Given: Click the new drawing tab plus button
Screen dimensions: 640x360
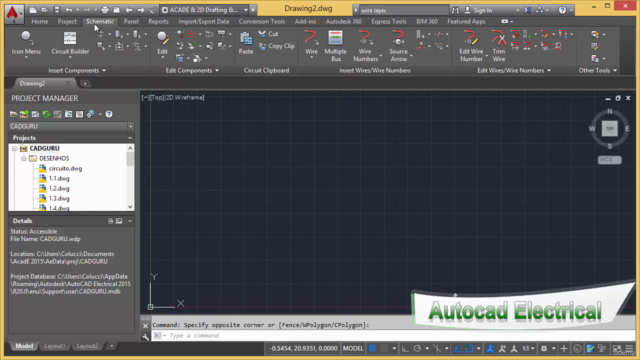Looking at the screenshot, I should (x=85, y=84).
